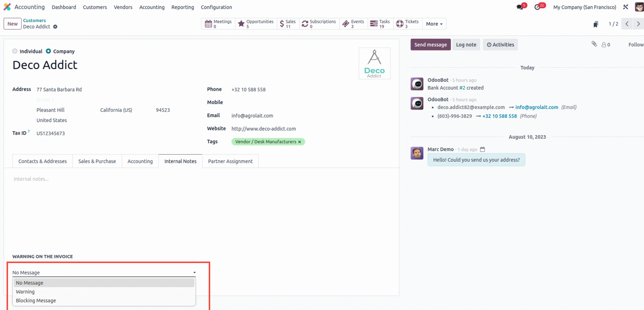Open the Customers menu
Screen dimensions: 644x310
(95, 7)
